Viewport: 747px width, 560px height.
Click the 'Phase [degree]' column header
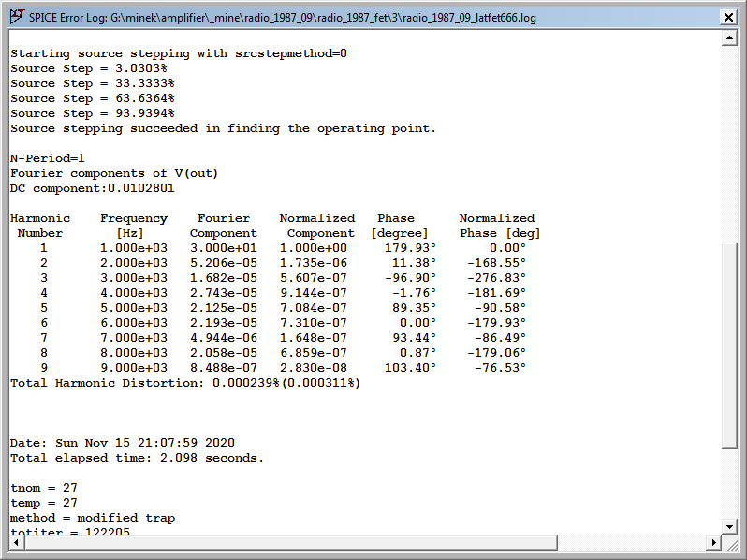coord(400,226)
